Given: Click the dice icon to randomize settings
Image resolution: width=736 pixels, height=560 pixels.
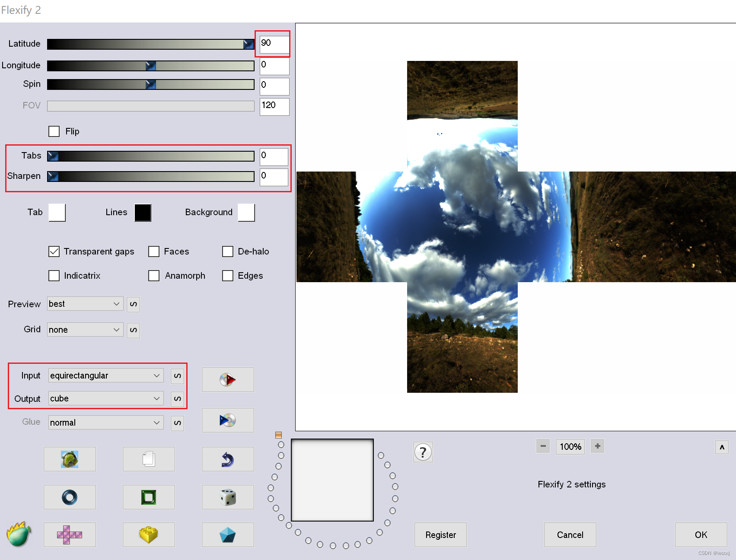Looking at the screenshot, I should pyautogui.click(x=228, y=497).
